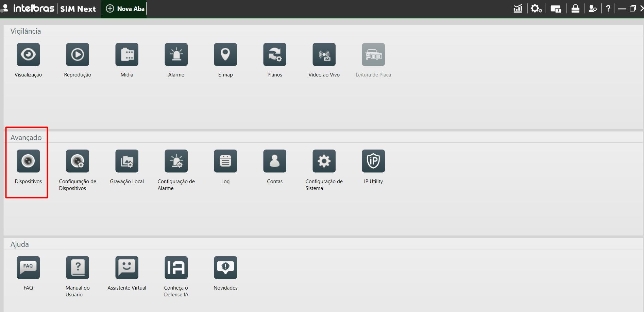Click the Leitura de Placa icon

373,54
